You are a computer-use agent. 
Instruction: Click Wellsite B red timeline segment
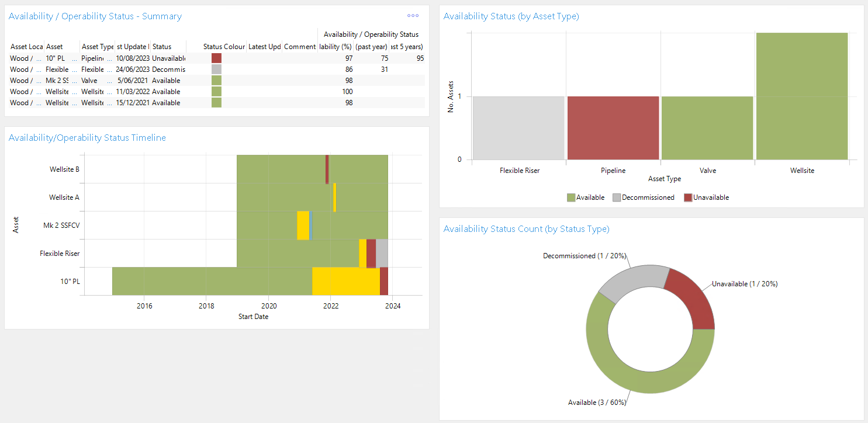pos(327,169)
